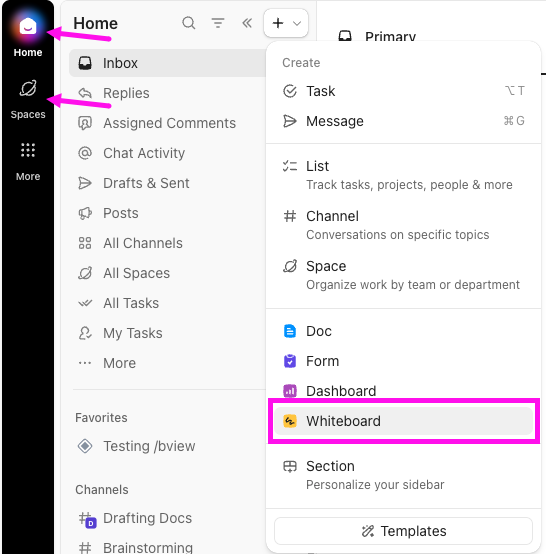Click the search magnifier icon
The height and width of the screenshot is (554, 546).
coord(189,23)
